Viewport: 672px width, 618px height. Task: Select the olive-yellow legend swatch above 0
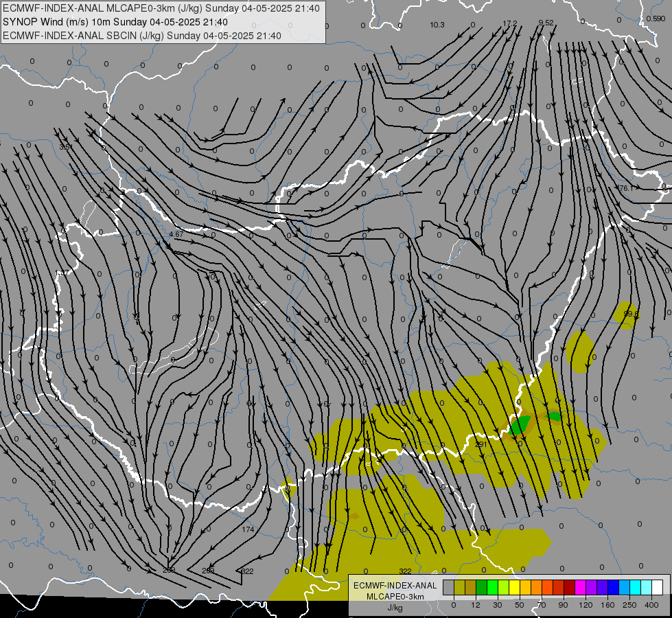pyautogui.click(x=459, y=587)
